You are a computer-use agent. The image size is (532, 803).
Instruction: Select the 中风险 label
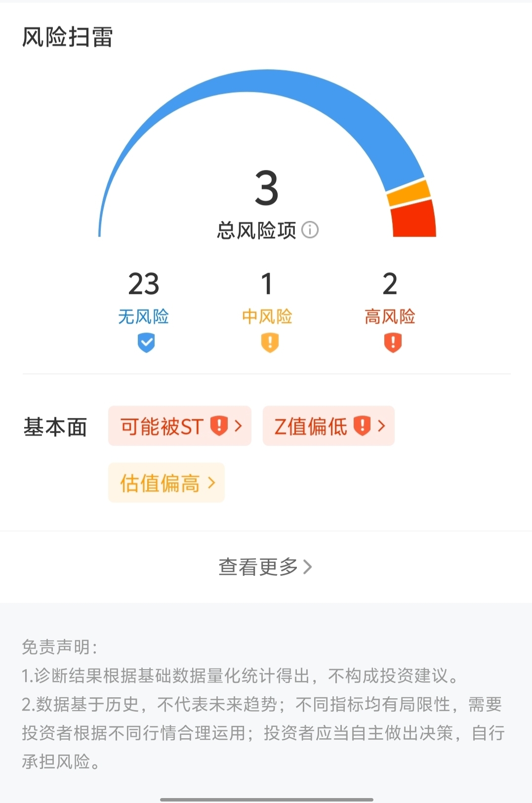[x=267, y=316]
